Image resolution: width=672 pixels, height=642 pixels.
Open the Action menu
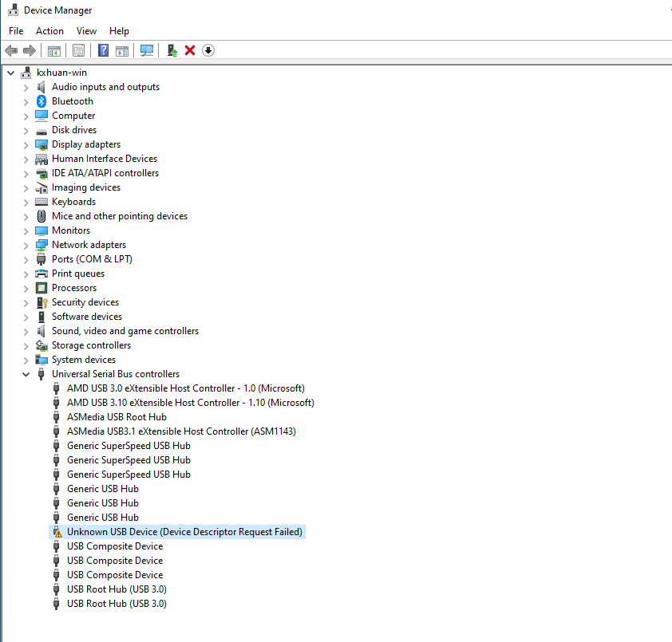point(49,31)
